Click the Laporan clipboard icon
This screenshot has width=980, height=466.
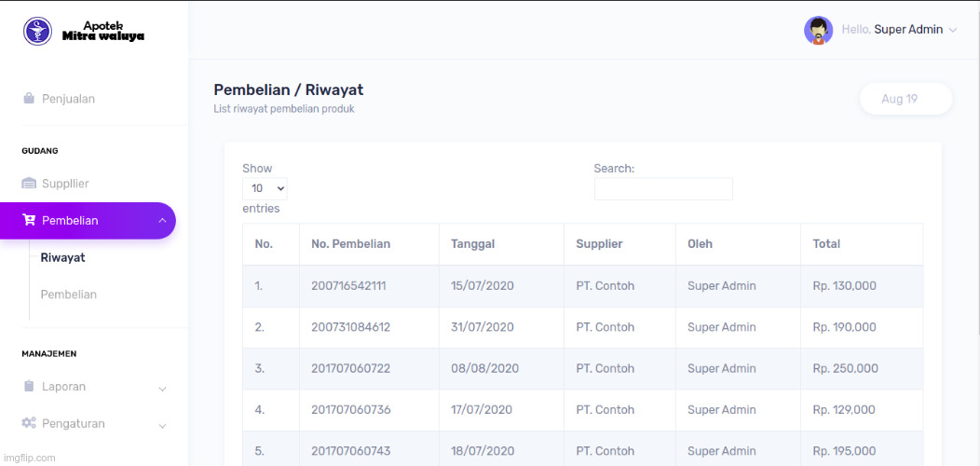coord(29,387)
